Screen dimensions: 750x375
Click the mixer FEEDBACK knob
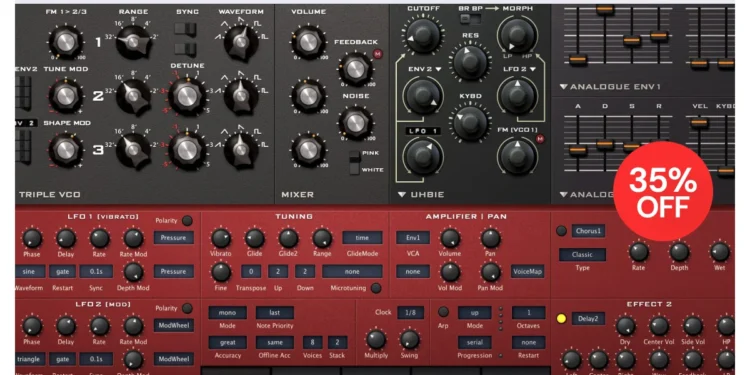(x=355, y=69)
